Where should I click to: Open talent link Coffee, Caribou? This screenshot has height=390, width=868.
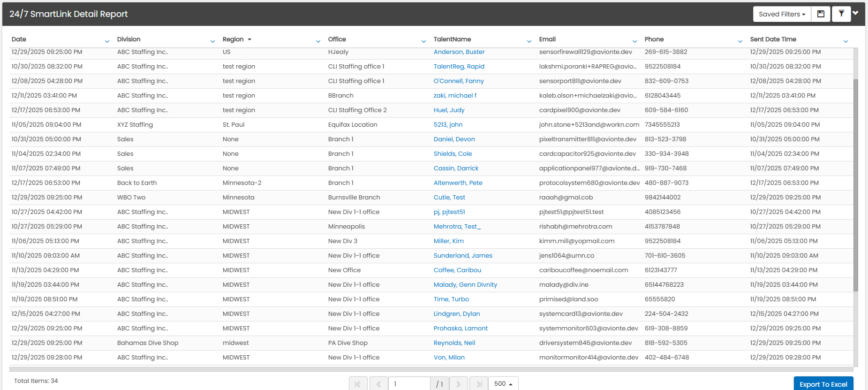pos(457,270)
